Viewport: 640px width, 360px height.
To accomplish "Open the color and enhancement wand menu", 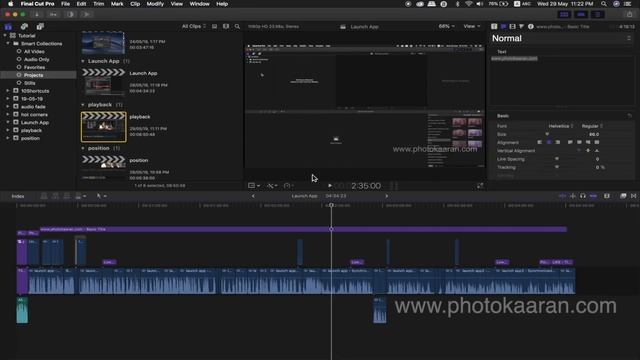I will [x=272, y=186].
